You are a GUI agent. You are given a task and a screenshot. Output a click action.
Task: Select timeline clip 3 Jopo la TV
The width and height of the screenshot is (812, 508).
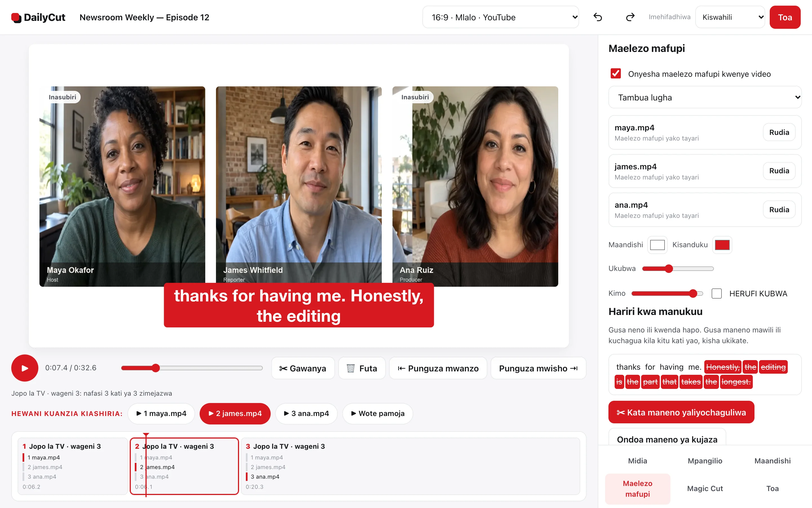410,466
